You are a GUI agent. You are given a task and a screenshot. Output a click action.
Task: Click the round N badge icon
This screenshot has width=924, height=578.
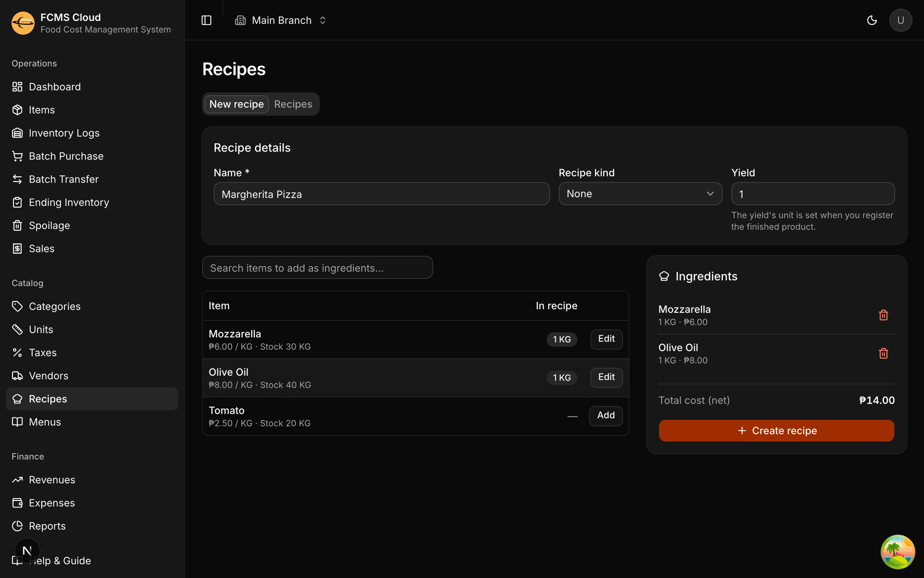[x=27, y=551]
